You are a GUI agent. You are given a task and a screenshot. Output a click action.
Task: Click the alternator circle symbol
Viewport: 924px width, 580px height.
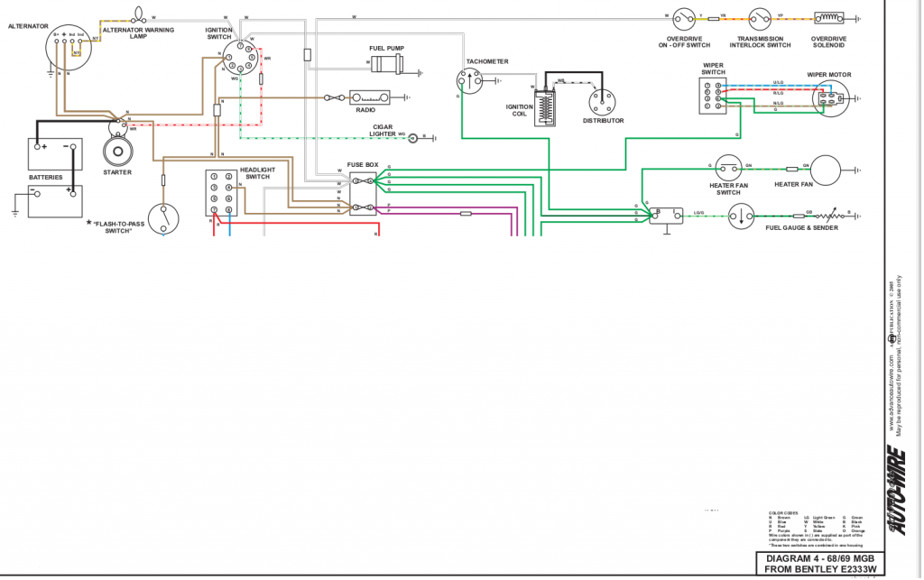click(69, 47)
